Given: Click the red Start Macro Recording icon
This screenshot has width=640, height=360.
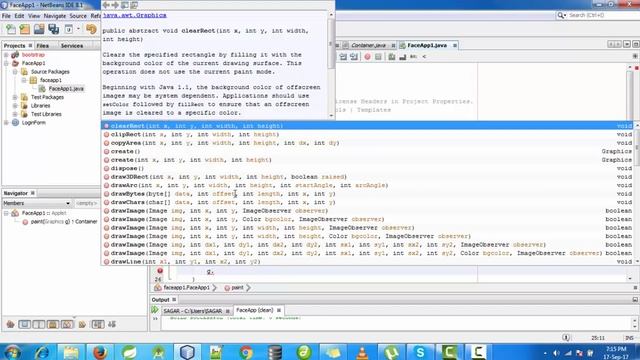Looking at the screenshot, I should coord(367,57).
